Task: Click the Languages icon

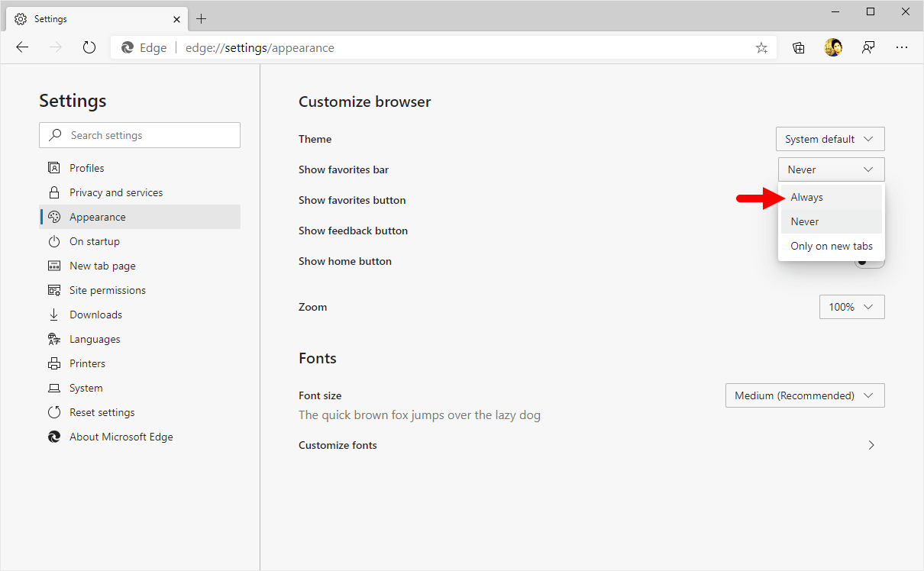Action: (x=53, y=339)
